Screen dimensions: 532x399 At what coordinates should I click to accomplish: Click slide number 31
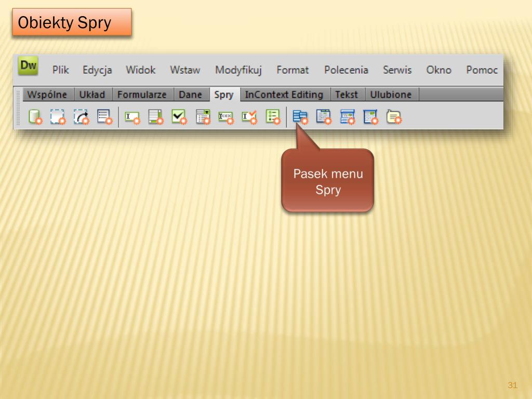tap(512, 385)
